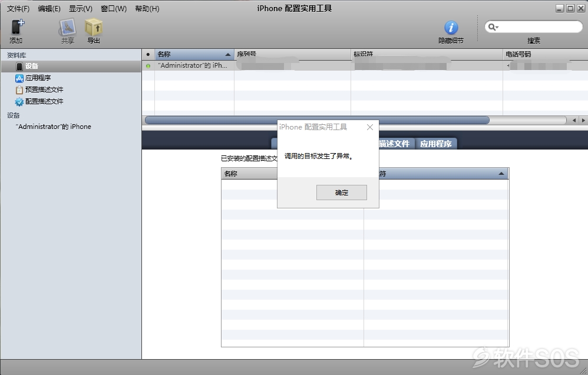Minimize the iPhone 配置实用工具 window
Viewport: 588px width, 375px height.
560,8
